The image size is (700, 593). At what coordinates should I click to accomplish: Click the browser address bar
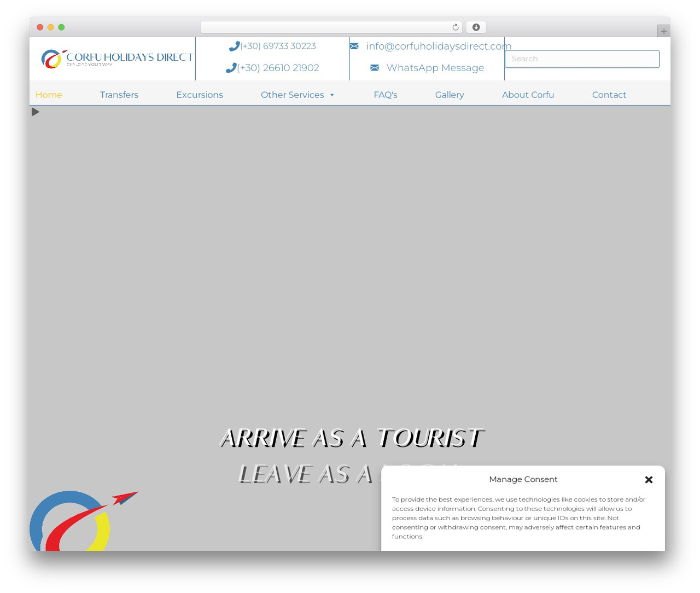pyautogui.click(x=331, y=27)
